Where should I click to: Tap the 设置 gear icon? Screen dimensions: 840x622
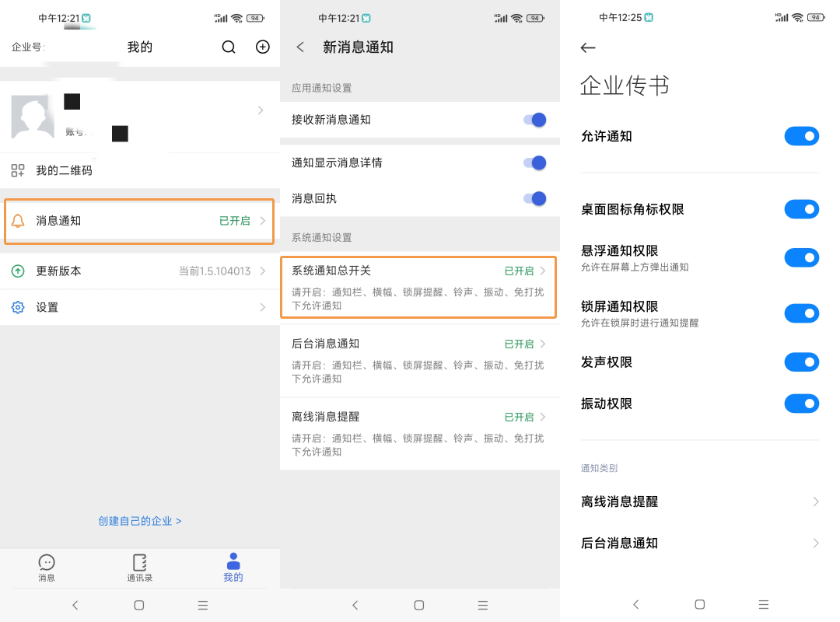18,307
